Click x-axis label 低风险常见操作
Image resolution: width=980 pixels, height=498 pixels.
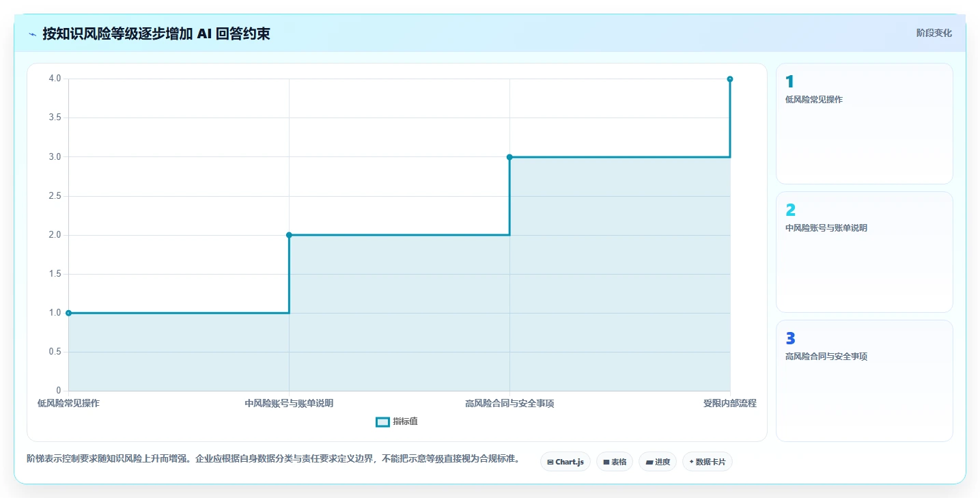pyautogui.click(x=68, y=403)
